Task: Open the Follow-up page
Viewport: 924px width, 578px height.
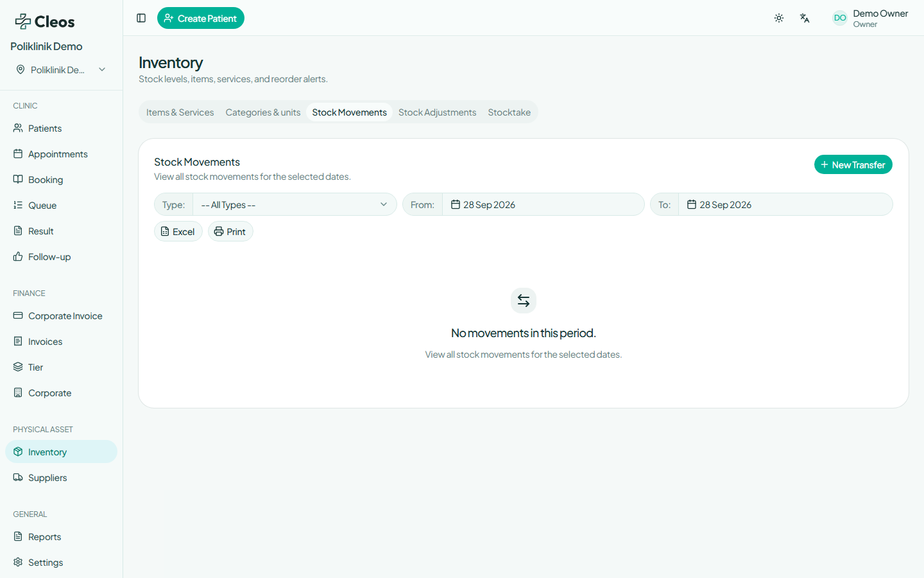Action: pyautogui.click(x=61, y=257)
